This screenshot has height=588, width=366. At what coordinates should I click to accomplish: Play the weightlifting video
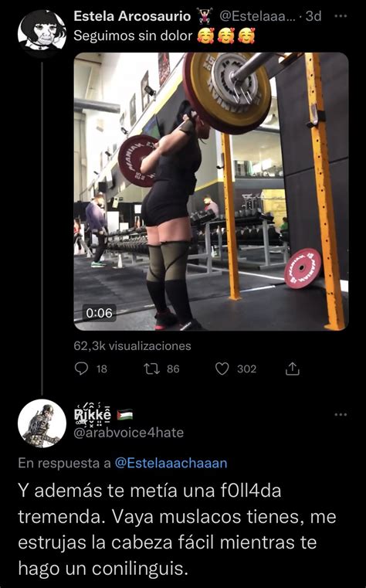coord(212,192)
